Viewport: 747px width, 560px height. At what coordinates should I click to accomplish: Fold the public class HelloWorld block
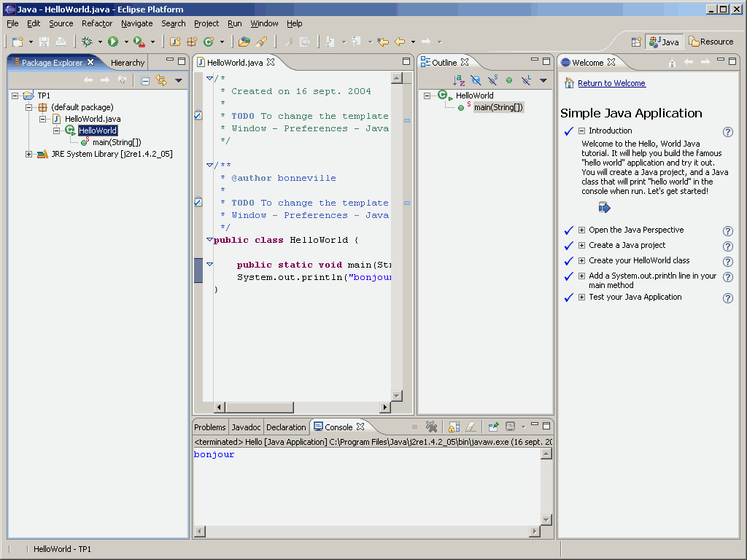(209, 239)
